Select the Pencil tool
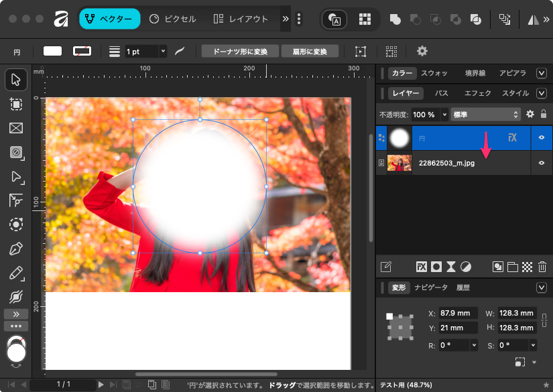Image resolution: width=553 pixels, height=392 pixels. point(16,273)
